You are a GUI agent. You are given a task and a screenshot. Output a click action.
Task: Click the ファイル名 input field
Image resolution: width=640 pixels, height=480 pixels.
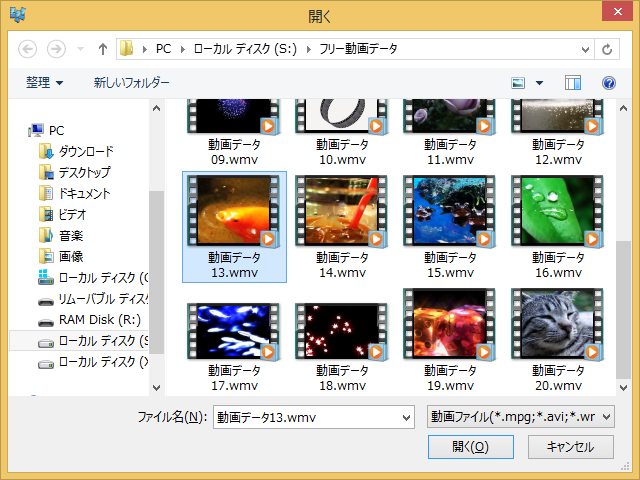click(x=313, y=417)
